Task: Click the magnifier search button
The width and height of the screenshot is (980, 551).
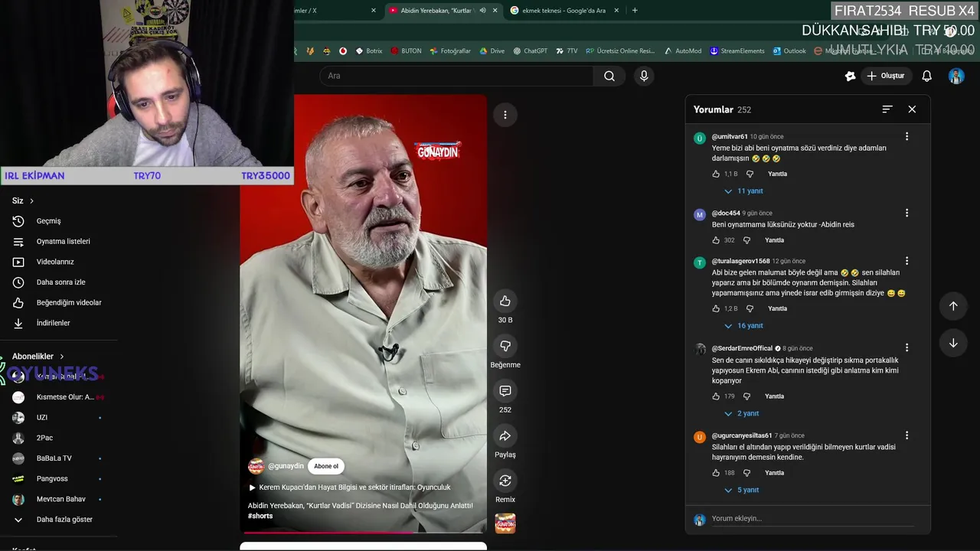Action: [x=609, y=76]
